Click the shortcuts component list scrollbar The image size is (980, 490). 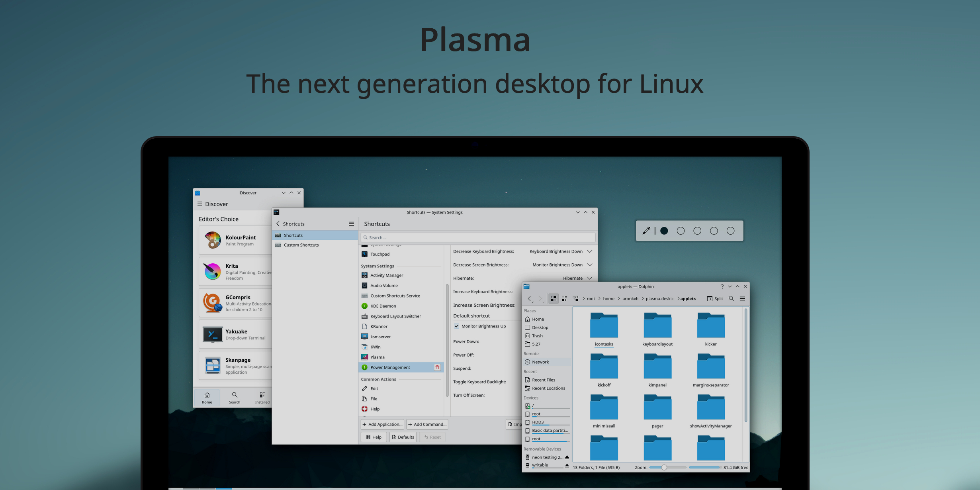tap(447, 340)
